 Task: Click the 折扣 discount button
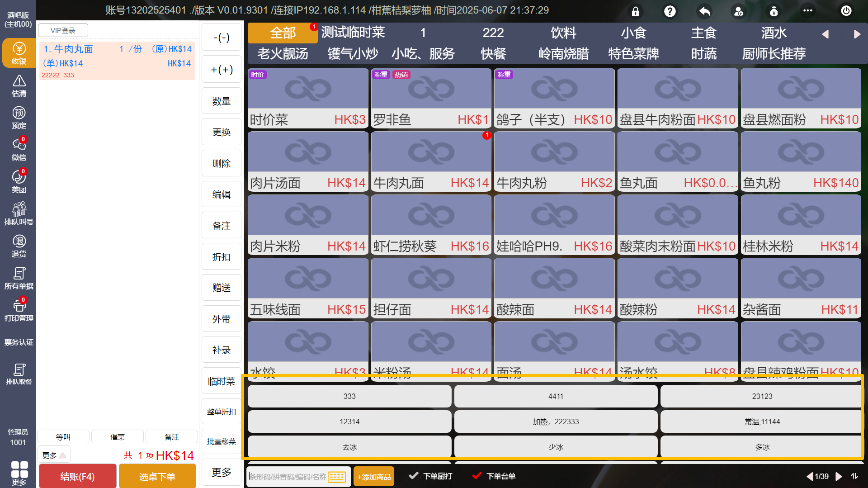222,257
